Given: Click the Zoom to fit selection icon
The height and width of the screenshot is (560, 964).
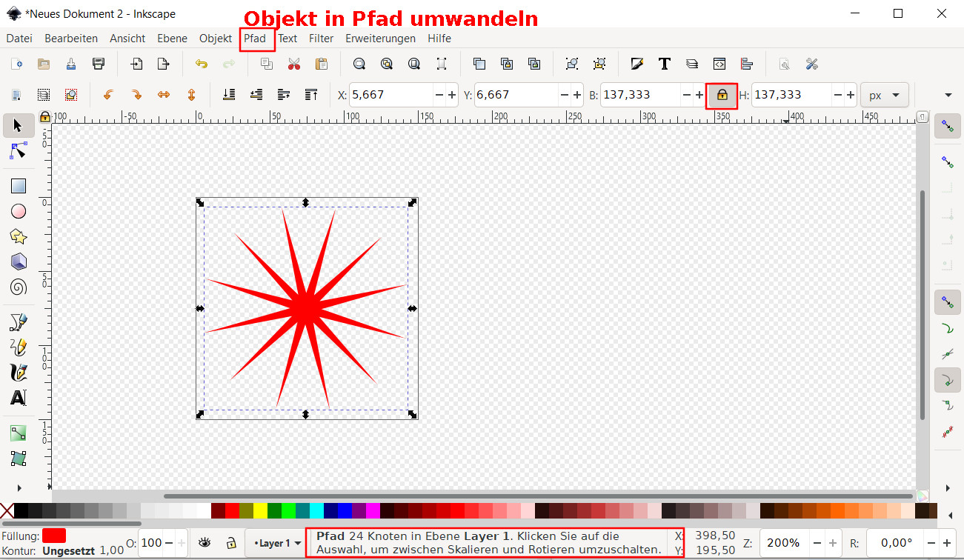Looking at the screenshot, I should [359, 64].
